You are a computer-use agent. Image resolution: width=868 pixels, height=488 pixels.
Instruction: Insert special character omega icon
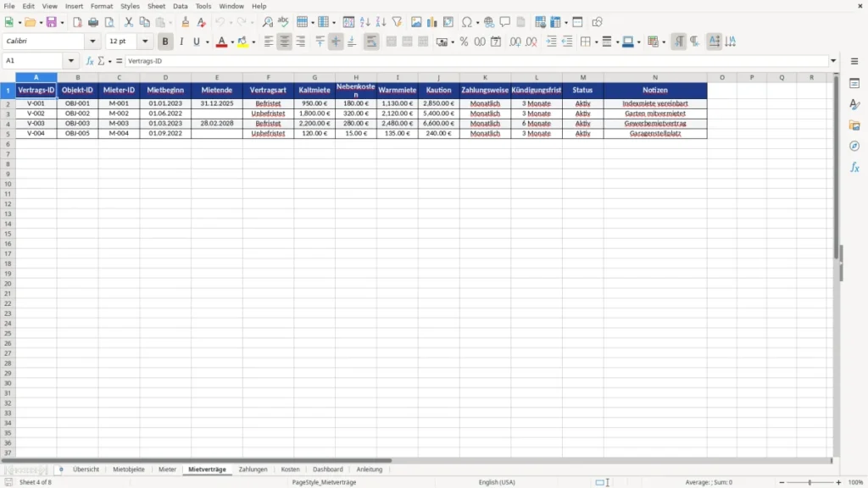(x=467, y=22)
